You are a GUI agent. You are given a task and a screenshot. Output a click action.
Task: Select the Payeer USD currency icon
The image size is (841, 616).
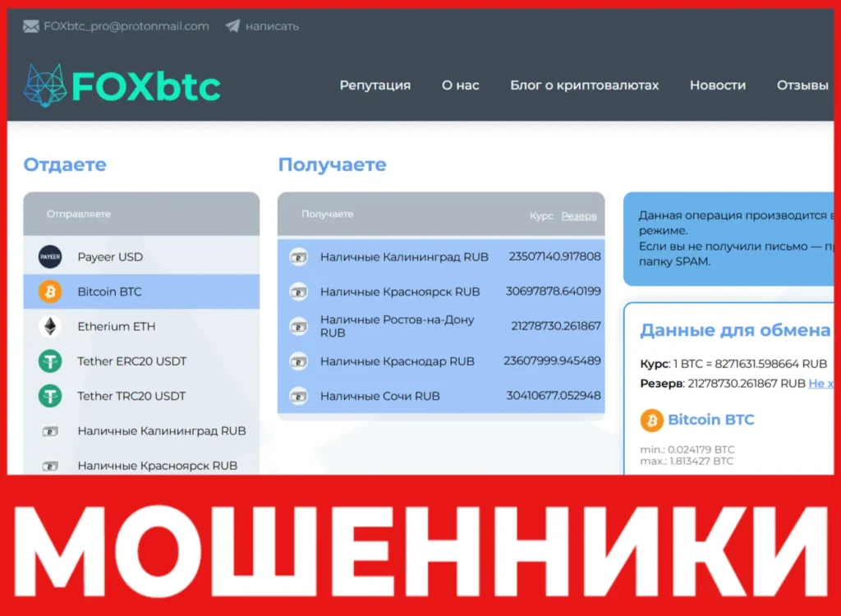(49, 256)
